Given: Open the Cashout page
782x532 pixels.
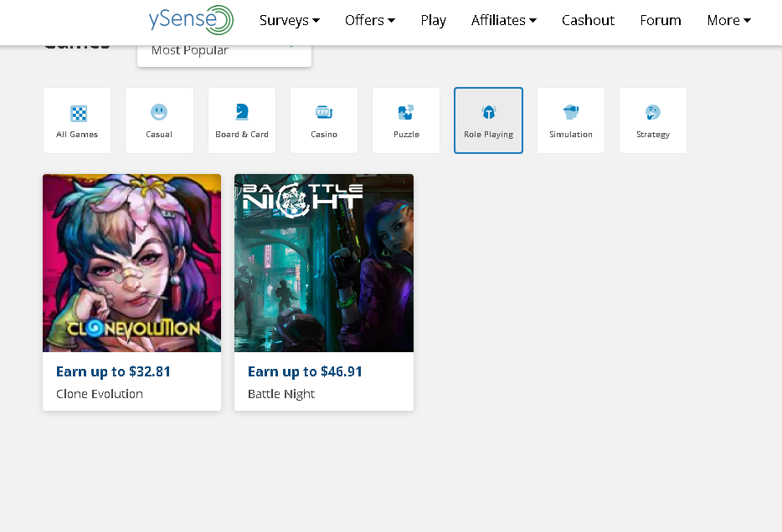Looking at the screenshot, I should pyautogui.click(x=588, y=20).
